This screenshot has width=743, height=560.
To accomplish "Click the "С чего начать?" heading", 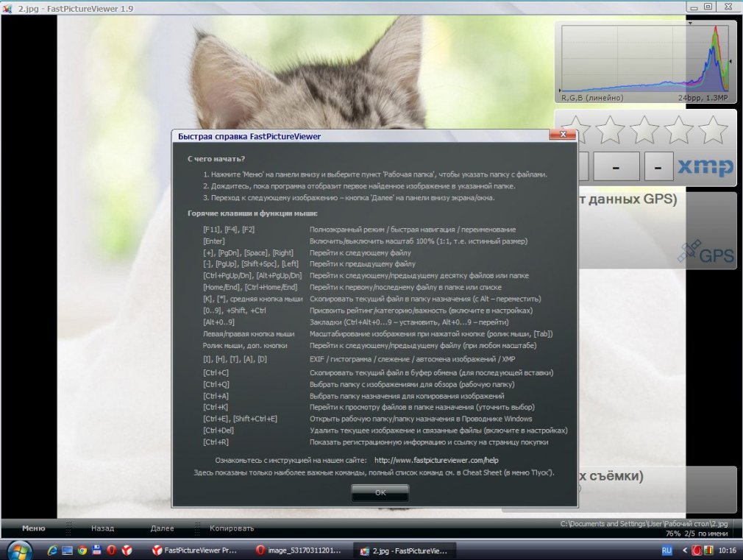I will [216, 159].
